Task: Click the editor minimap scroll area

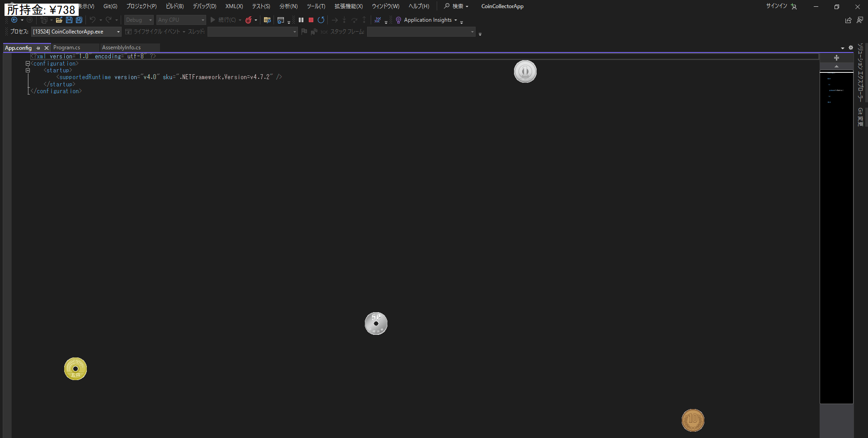Action: [x=836, y=238]
